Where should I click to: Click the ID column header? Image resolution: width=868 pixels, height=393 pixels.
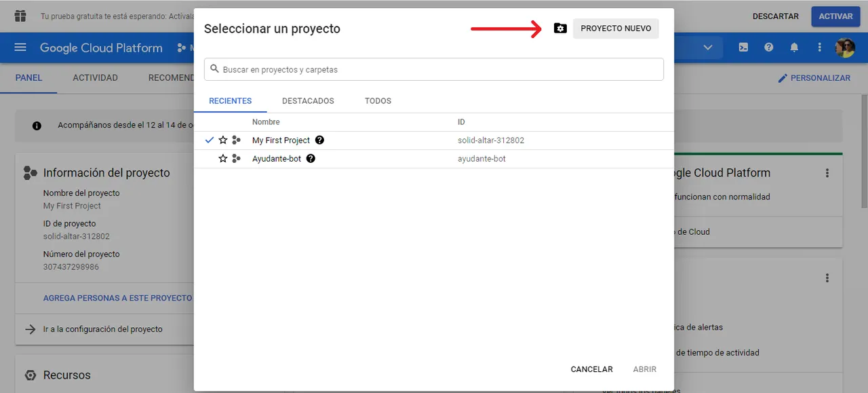click(x=461, y=122)
